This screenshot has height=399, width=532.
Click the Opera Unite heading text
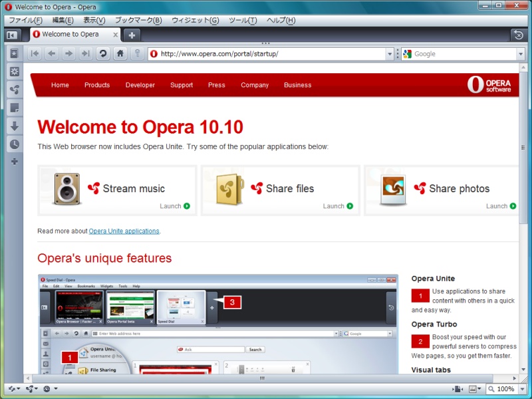pos(433,279)
